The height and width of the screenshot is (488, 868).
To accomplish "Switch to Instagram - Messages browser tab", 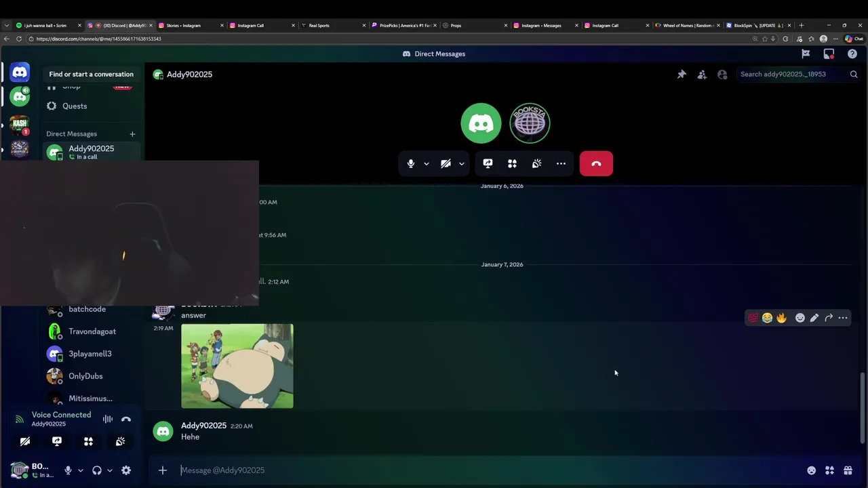I will (546, 25).
